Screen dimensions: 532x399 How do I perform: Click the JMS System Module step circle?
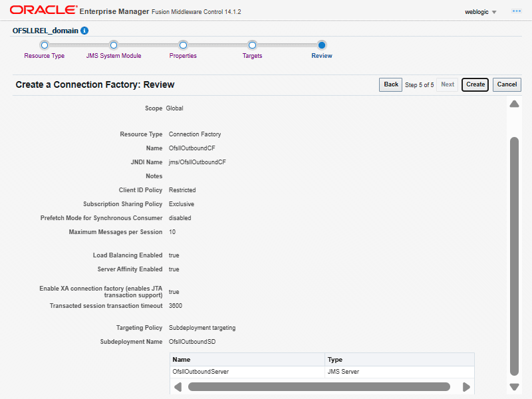114,45
